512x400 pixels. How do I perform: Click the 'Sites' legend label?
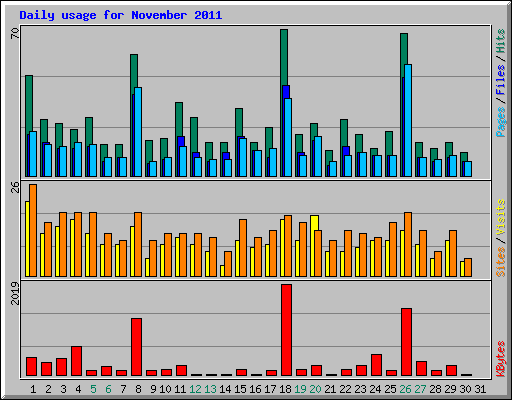click(501, 262)
